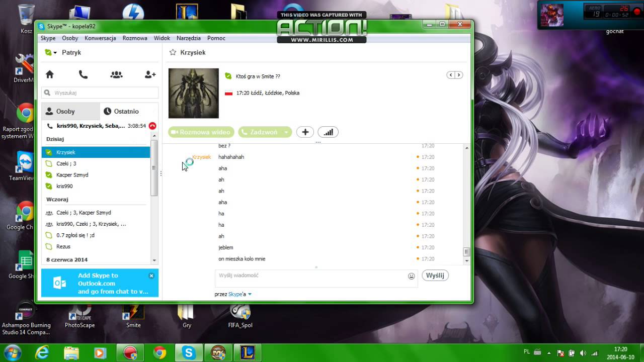Viewport: 644px width, 362px height.
Task: Toggle the profile panel left-right arrows
Action: coord(454,75)
